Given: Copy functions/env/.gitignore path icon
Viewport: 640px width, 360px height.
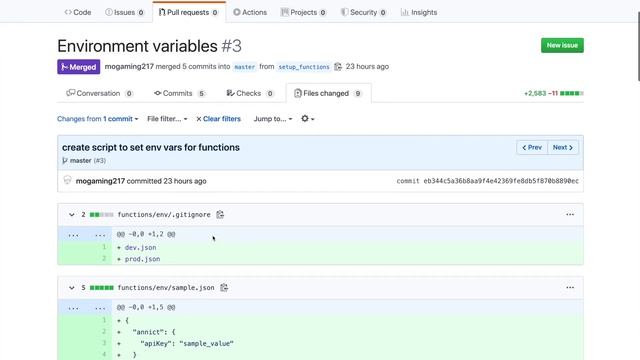Looking at the screenshot, I should tap(220, 214).
